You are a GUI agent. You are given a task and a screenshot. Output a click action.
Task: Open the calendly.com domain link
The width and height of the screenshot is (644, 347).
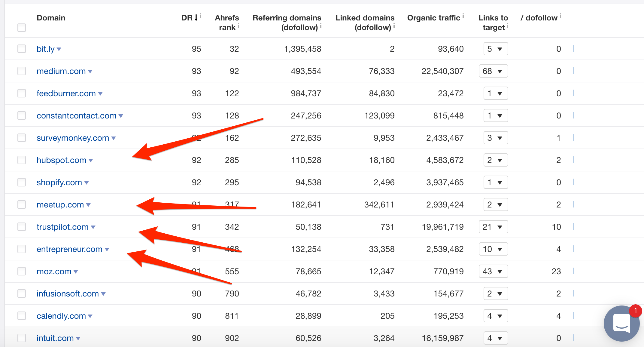pyautogui.click(x=61, y=316)
